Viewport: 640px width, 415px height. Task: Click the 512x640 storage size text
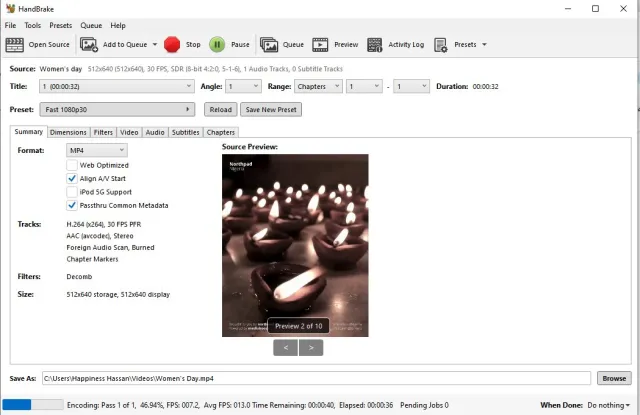(118, 295)
